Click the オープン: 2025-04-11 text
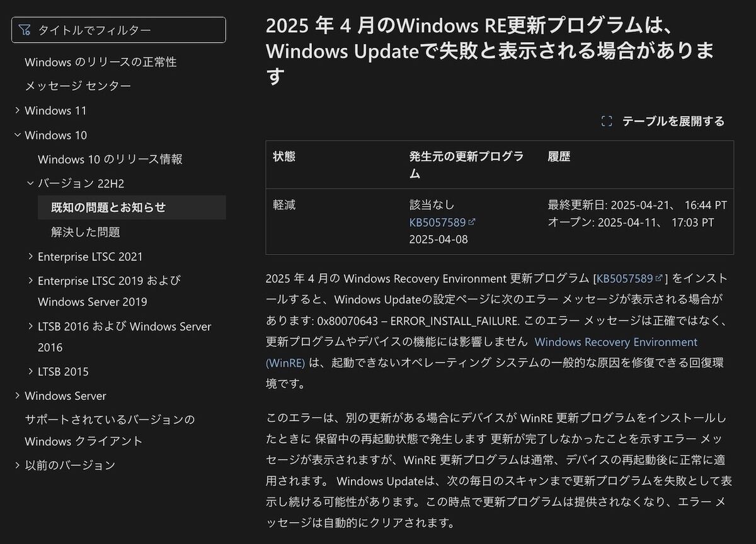Screen dimensions: 756x544 631,222
